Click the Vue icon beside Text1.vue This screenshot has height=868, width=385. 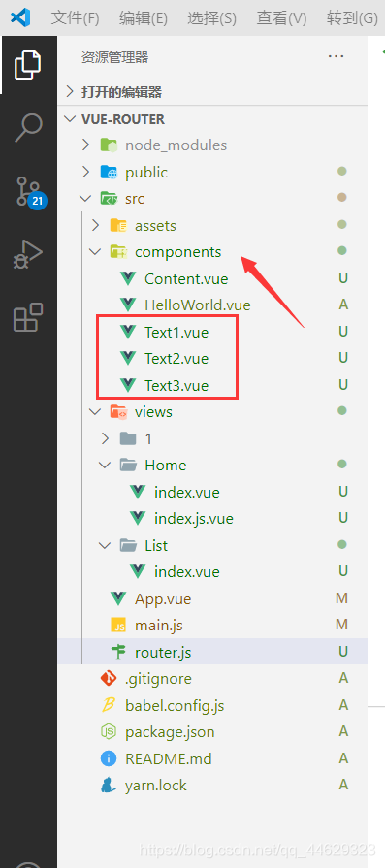(x=128, y=332)
